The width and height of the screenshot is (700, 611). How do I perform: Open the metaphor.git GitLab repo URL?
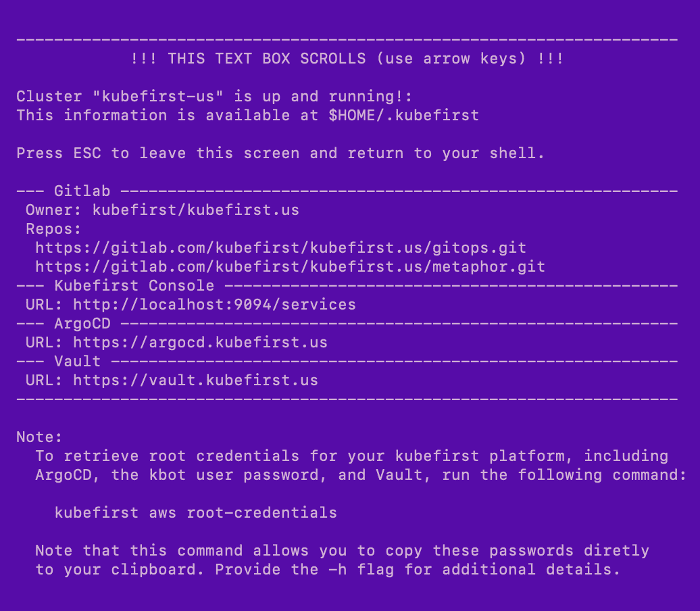click(x=290, y=267)
